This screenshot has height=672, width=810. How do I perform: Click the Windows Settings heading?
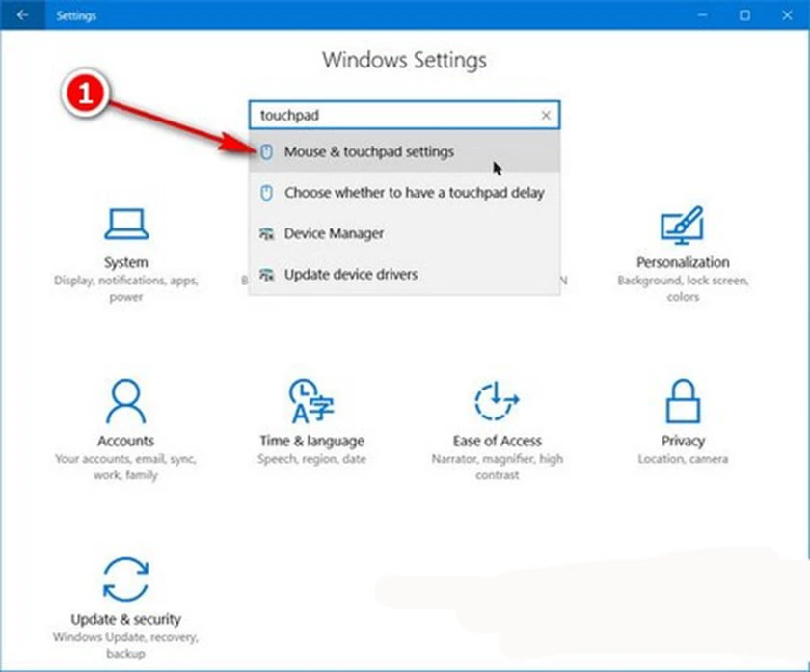pos(404,60)
